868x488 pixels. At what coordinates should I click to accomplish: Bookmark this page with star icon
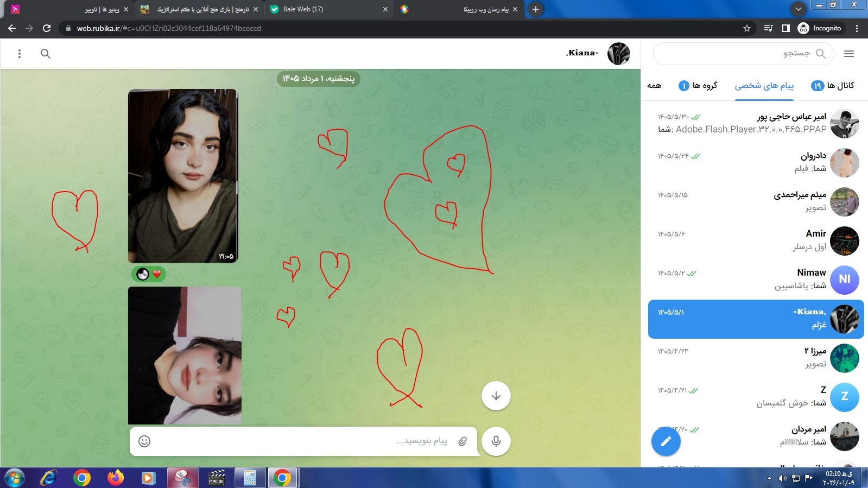pos(747,28)
